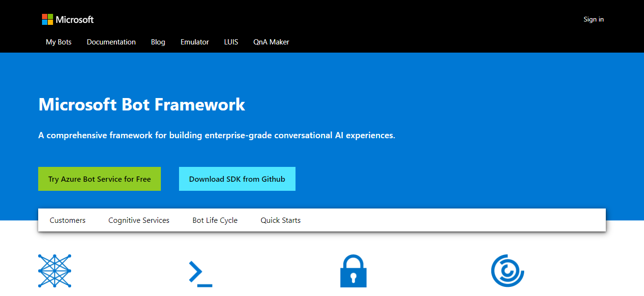
Task: Click the circular swirl icon
Action: click(x=507, y=271)
